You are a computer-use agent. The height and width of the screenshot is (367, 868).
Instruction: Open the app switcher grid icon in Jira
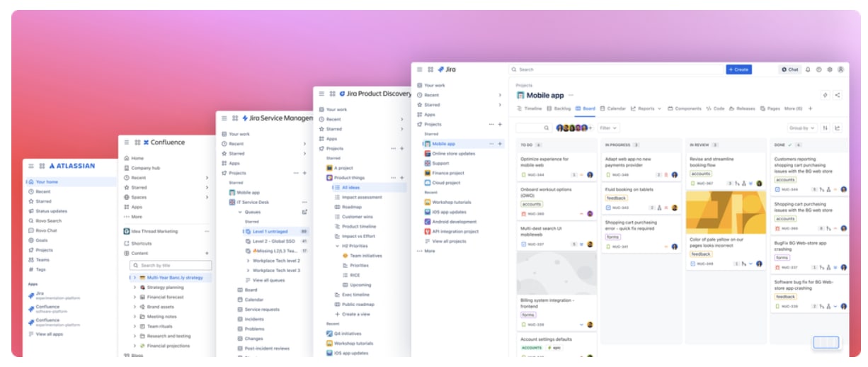[x=430, y=69]
